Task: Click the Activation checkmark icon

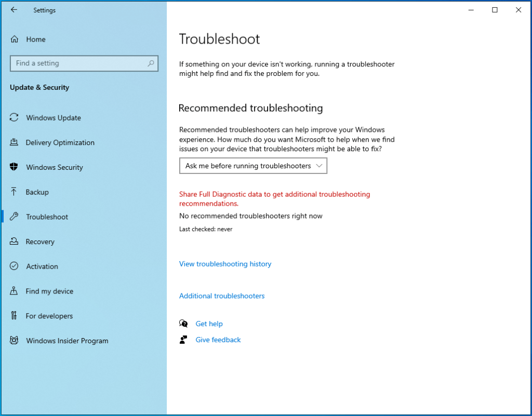Action: point(14,266)
